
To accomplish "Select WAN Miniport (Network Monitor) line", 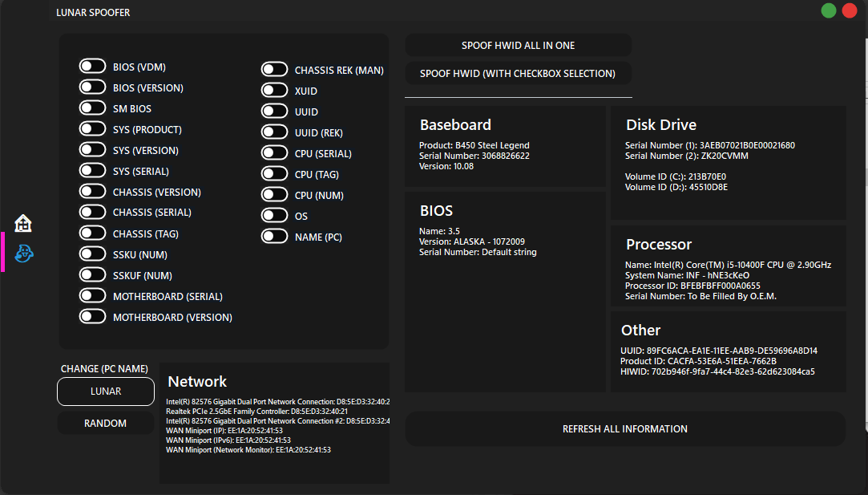I will pyautogui.click(x=248, y=450).
